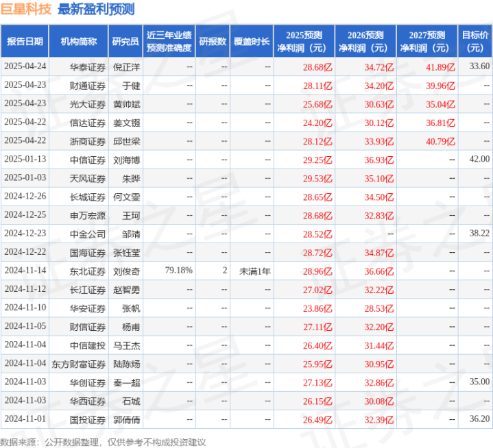Click the 目标价 column header

point(475,41)
